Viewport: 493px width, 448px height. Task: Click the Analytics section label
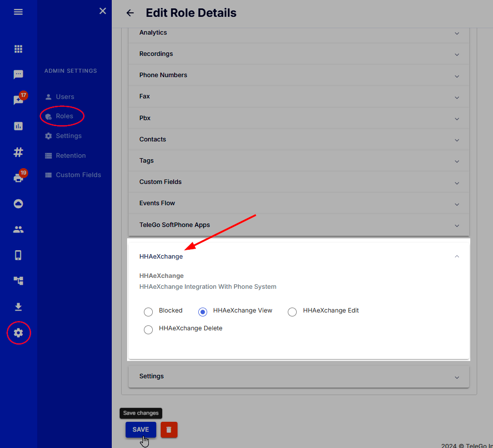pyautogui.click(x=153, y=33)
